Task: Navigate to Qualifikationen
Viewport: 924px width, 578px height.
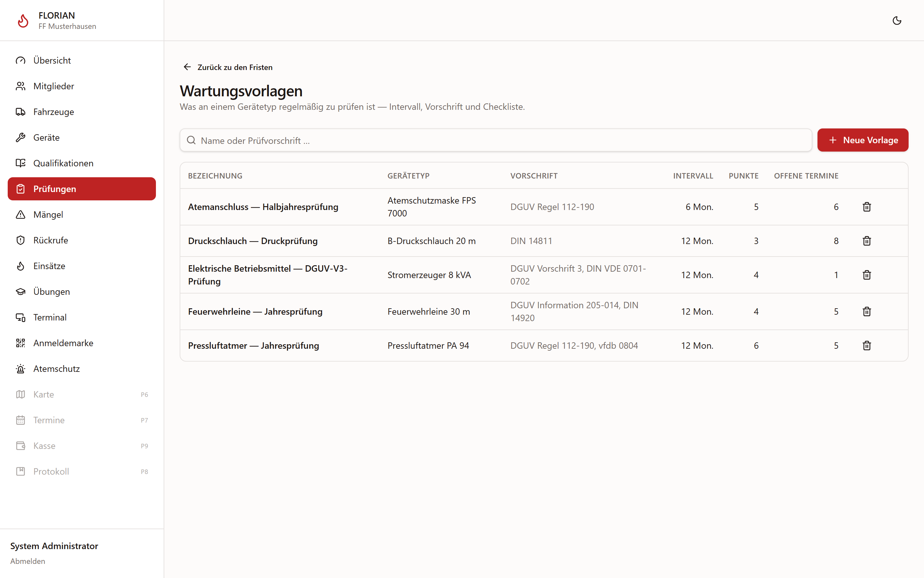Action: (82, 163)
